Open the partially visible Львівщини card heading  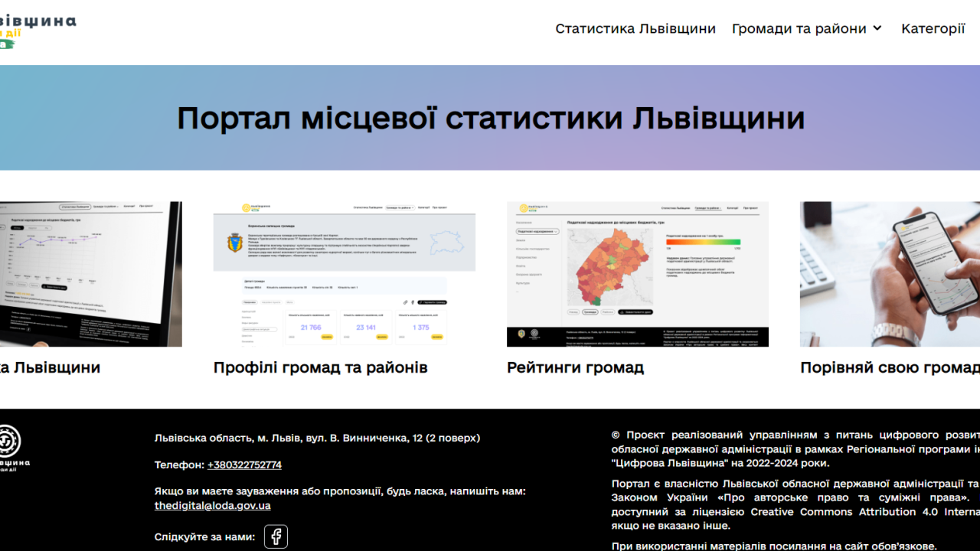50,367
